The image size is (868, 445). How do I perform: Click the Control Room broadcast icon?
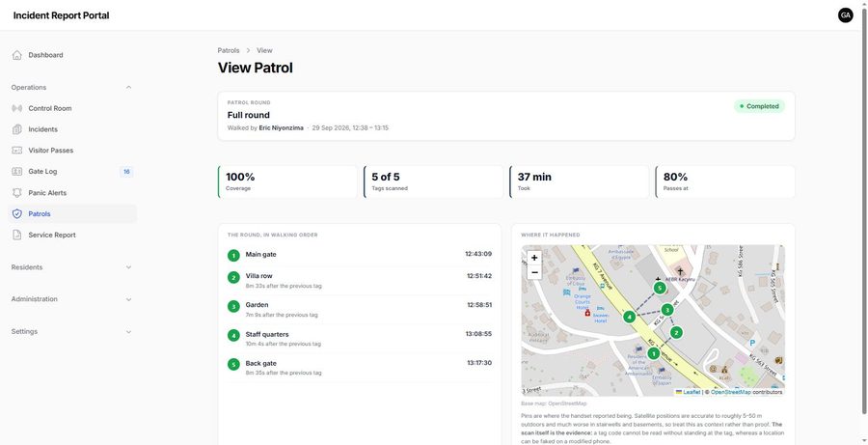tap(17, 108)
